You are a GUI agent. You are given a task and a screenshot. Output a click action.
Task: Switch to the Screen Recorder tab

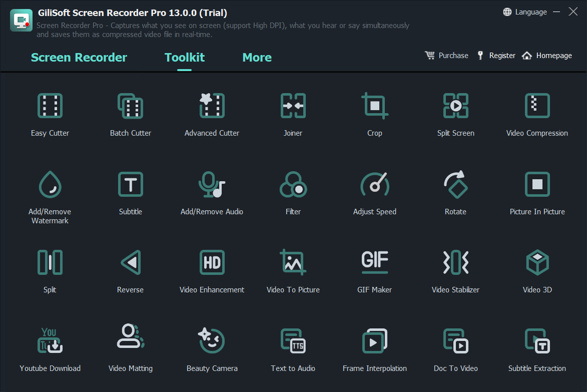(x=79, y=57)
